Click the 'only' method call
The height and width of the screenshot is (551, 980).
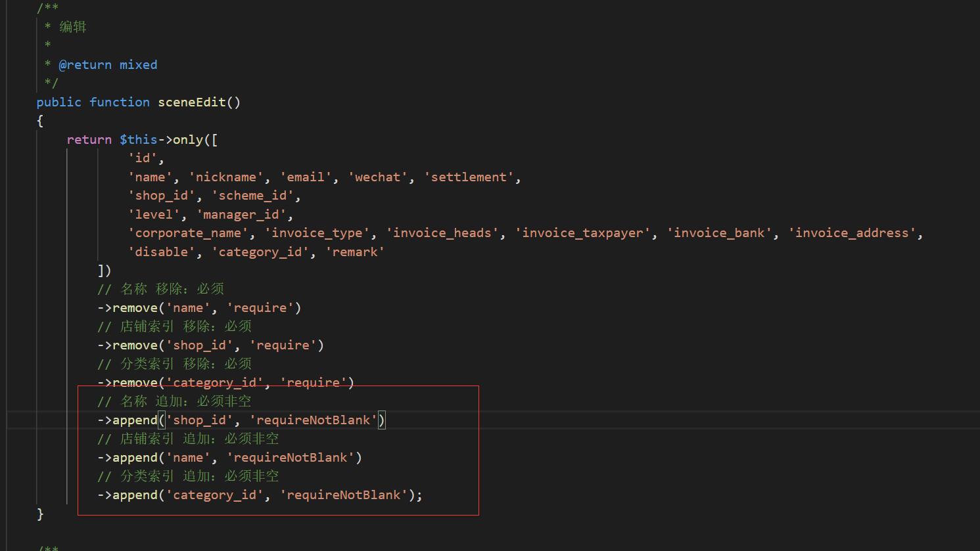point(188,140)
